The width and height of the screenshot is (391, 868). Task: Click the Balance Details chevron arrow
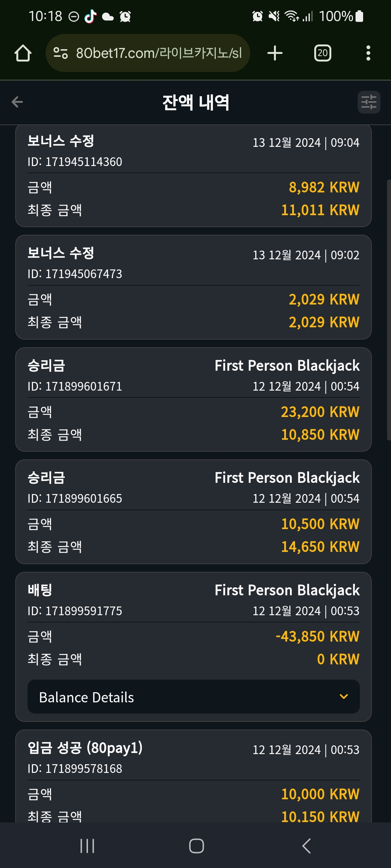point(344,697)
